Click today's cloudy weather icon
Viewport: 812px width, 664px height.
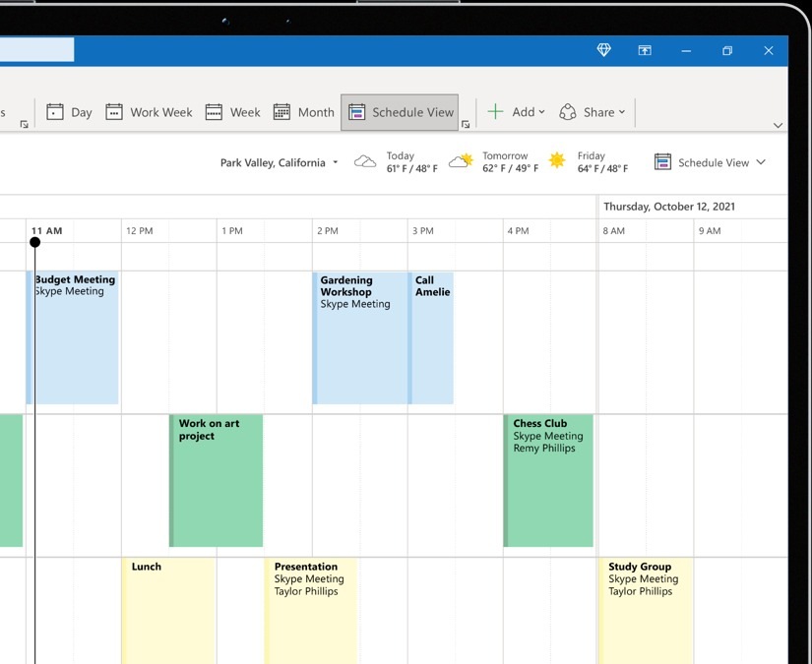[x=365, y=161]
